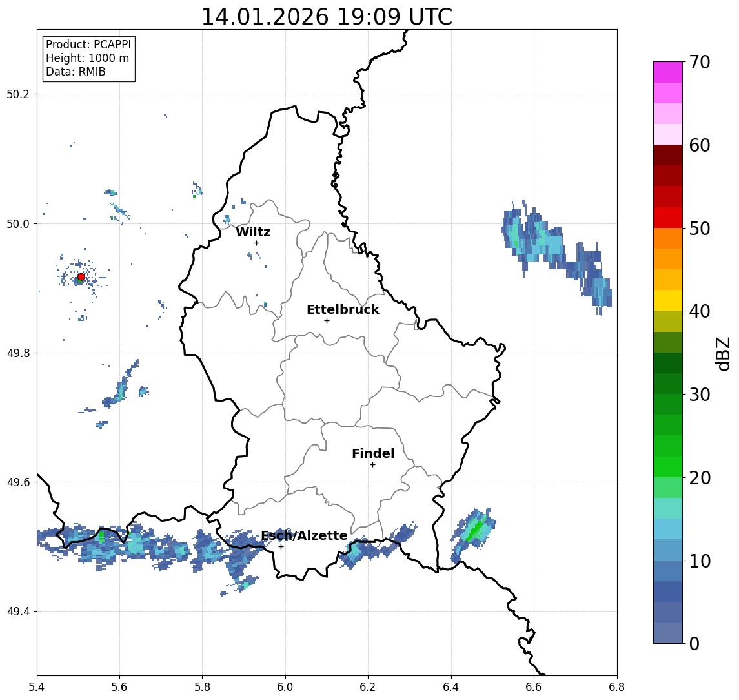Click the latitude 50.0 axis label
The height and width of the screenshot is (700, 739).
point(18,223)
